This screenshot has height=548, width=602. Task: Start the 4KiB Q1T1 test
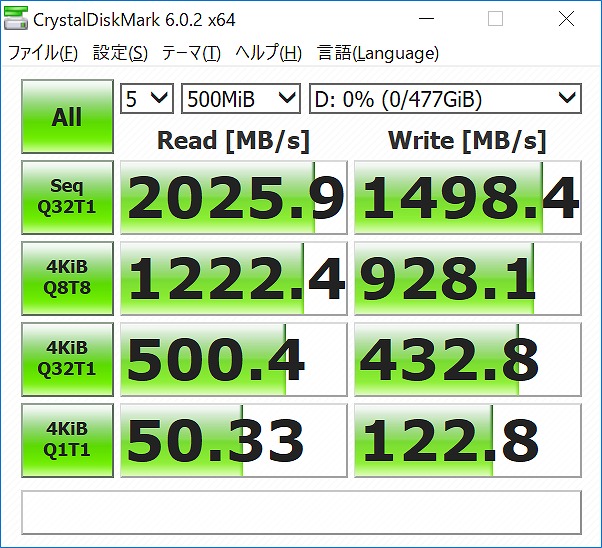pos(68,440)
